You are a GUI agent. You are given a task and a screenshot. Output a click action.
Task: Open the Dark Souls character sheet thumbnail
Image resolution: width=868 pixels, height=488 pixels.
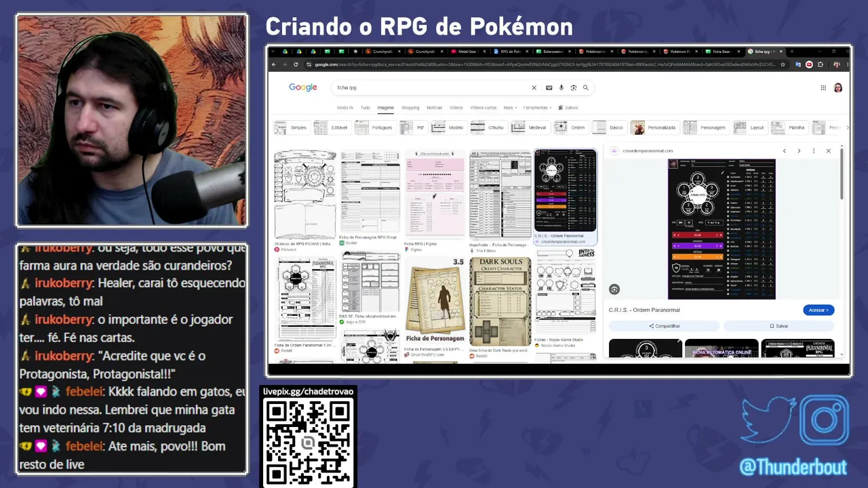(500, 302)
